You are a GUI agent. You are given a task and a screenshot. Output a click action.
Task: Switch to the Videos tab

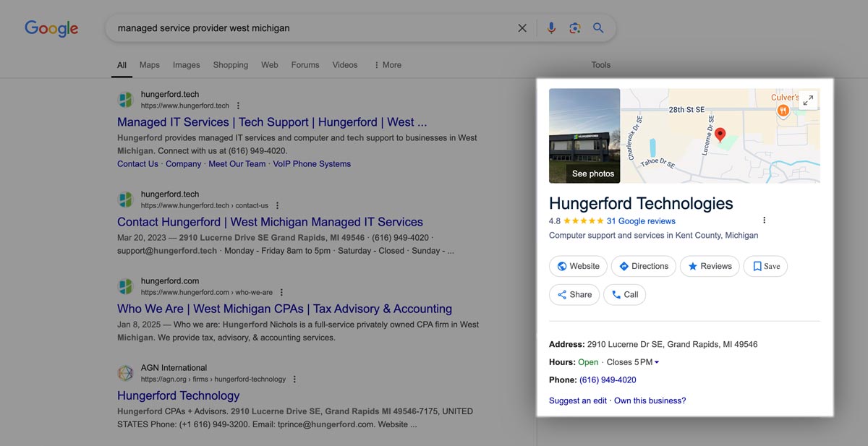(345, 65)
